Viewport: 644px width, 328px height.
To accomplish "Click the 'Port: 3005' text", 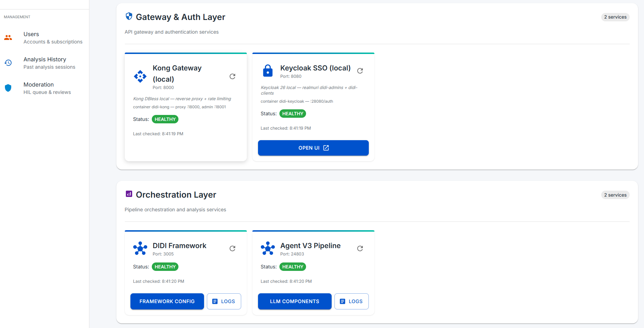I will tap(163, 254).
